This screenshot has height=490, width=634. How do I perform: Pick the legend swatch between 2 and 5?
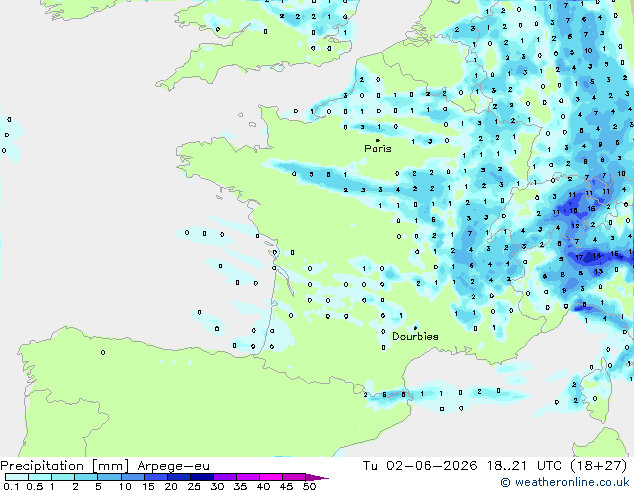[x=86, y=477]
